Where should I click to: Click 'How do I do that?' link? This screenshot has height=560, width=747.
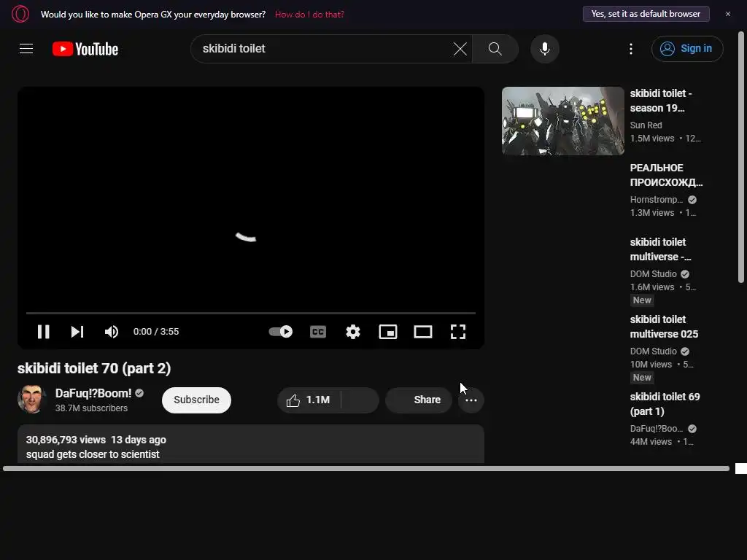(x=309, y=15)
